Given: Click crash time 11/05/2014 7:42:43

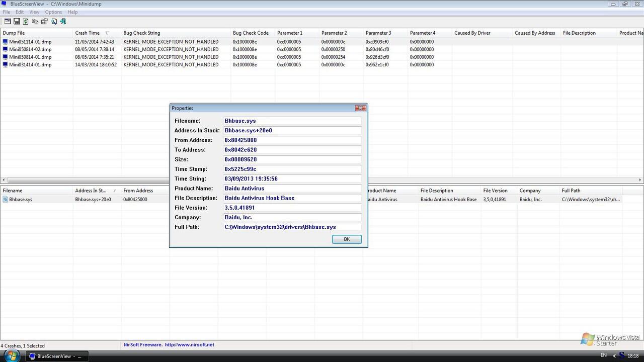Looking at the screenshot, I should point(95,42).
